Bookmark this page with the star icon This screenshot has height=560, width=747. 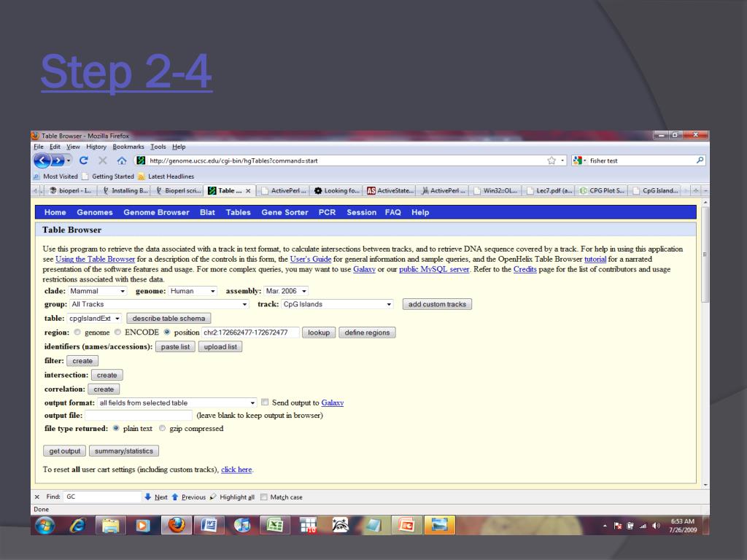551,160
